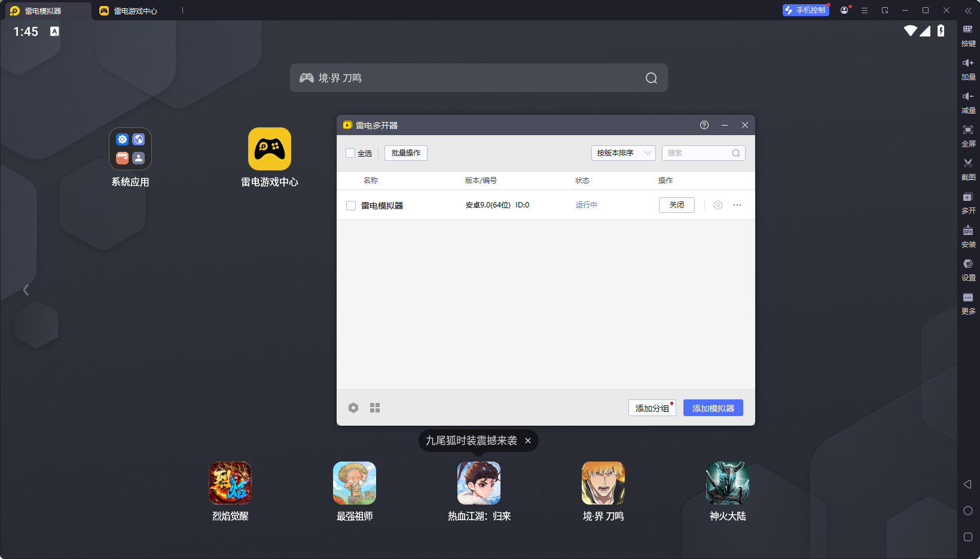
Task: Click the 安卓9.0(64位) version text
Action: (x=488, y=205)
